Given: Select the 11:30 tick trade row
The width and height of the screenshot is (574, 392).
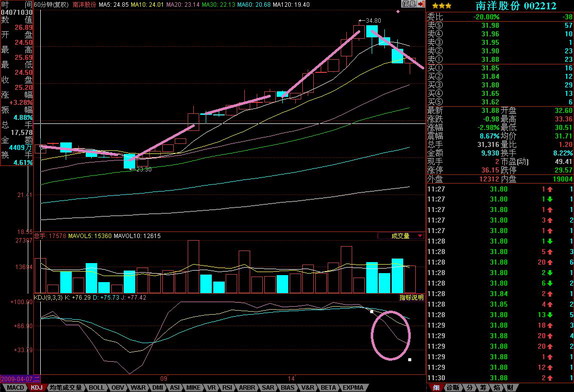Looking at the screenshot, I should [x=500, y=378].
